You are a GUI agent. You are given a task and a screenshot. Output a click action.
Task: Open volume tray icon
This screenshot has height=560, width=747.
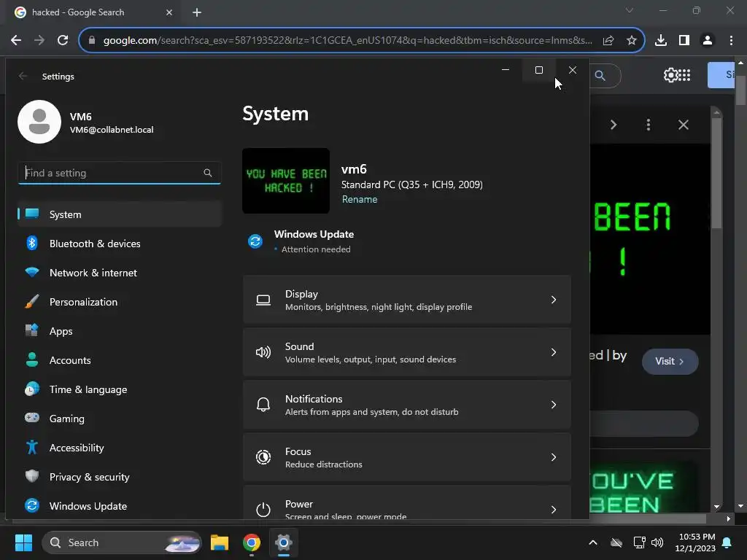point(657,542)
